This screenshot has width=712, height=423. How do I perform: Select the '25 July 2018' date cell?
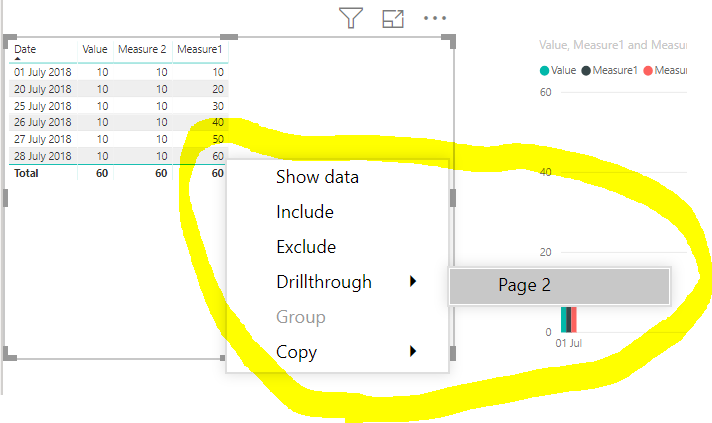pyautogui.click(x=42, y=106)
